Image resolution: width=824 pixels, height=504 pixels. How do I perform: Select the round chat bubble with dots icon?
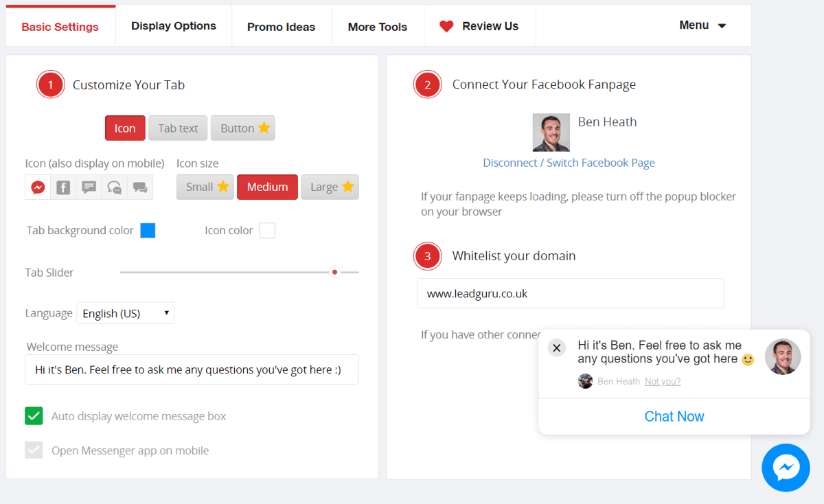(114, 187)
